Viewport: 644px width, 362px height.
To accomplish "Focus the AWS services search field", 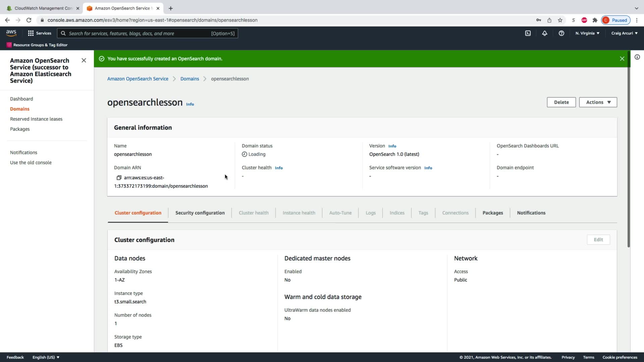I will click(148, 33).
